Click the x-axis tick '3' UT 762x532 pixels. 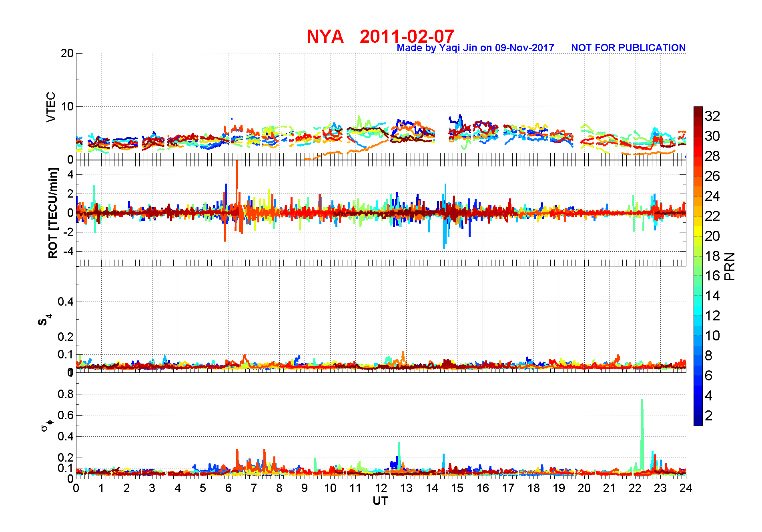[152, 488]
